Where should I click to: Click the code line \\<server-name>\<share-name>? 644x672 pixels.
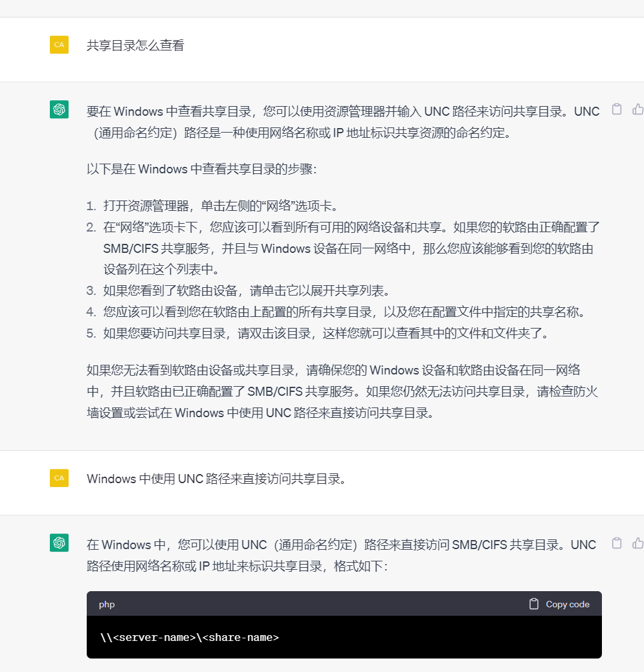(190, 637)
